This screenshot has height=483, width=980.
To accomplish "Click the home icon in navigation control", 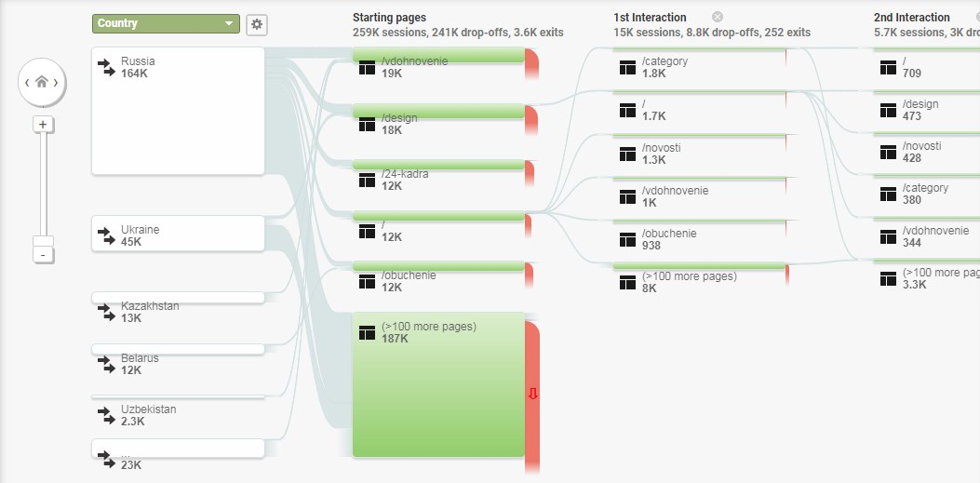I will click(42, 82).
